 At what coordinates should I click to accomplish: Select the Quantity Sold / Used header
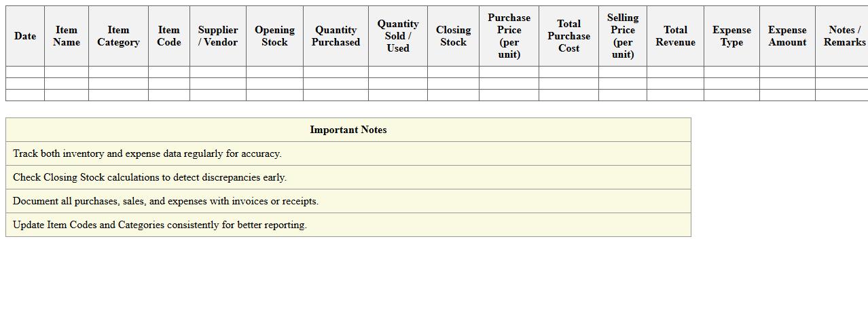pyautogui.click(x=398, y=36)
